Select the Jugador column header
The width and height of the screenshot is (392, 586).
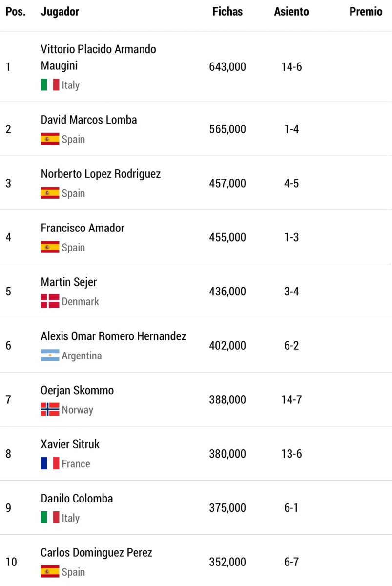(x=60, y=12)
